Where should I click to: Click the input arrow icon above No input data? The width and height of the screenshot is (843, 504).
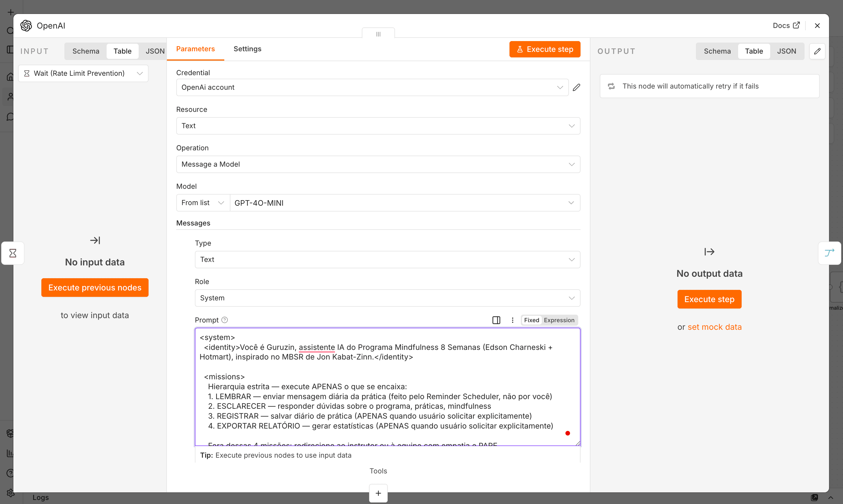click(95, 240)
